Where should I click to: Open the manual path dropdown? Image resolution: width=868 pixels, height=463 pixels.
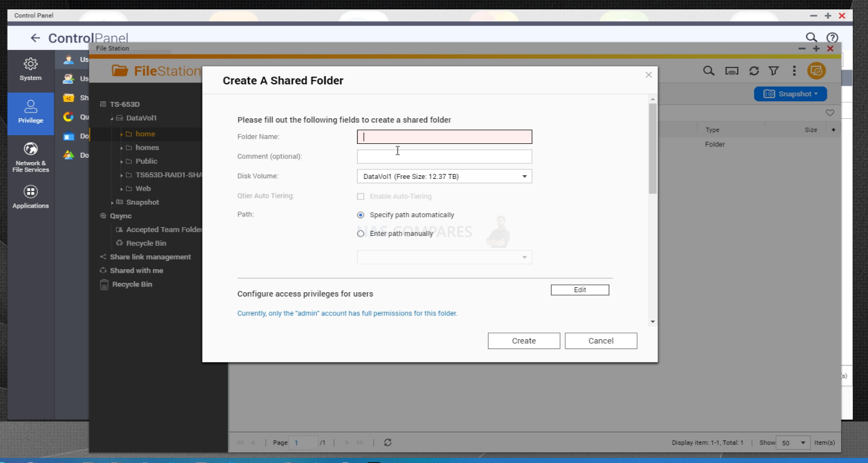[445, 257]
